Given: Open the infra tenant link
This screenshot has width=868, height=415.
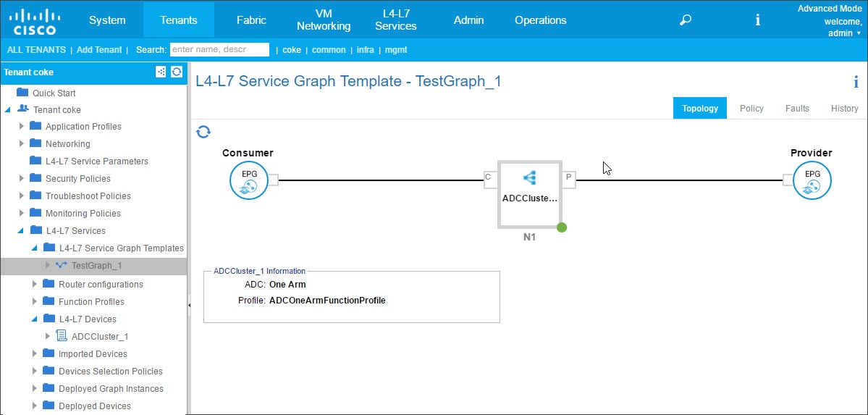Looking at the screenshot, I should pos(366,50).
